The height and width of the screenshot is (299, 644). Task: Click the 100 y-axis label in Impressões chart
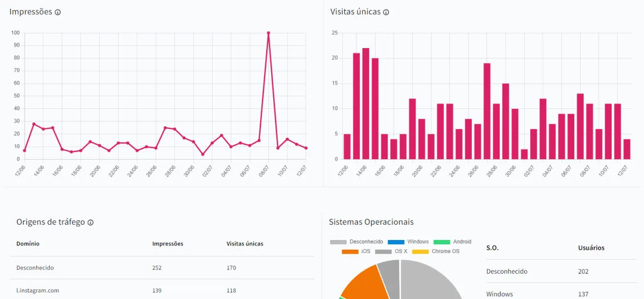15,33
